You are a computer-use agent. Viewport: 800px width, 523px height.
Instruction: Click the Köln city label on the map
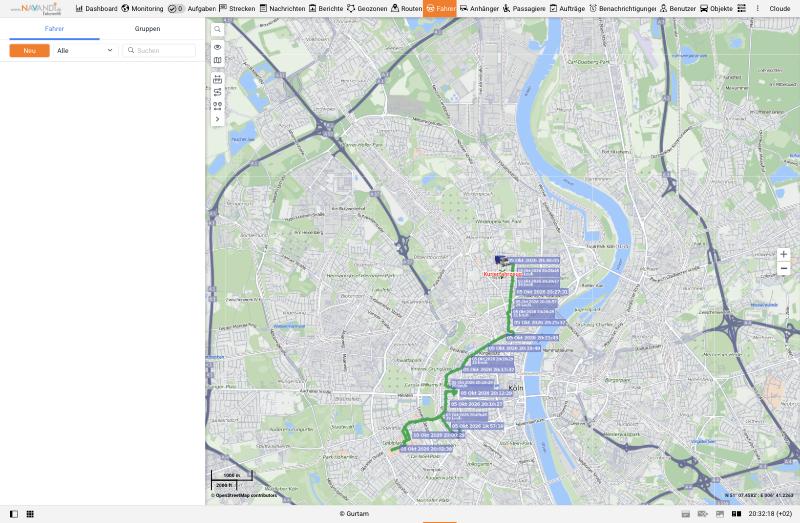[516, 388]
